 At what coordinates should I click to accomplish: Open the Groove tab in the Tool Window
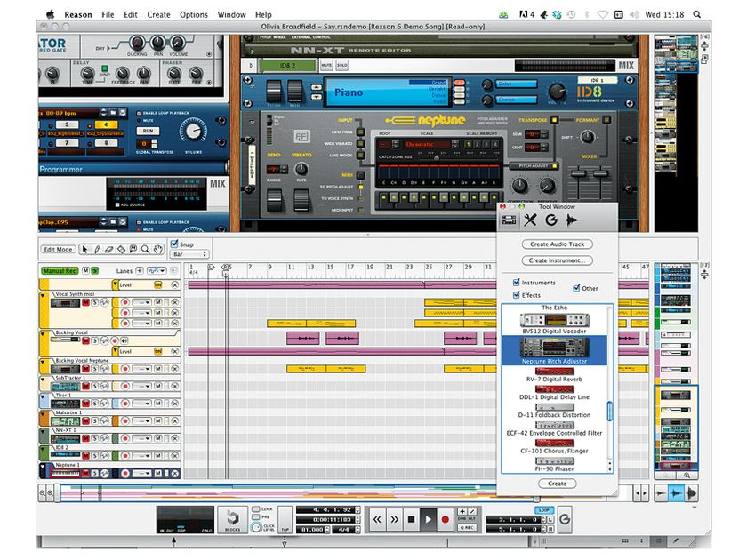coord(552,219)
